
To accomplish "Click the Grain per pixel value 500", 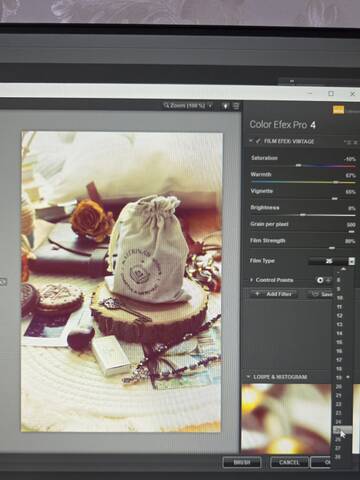I will tap(351, 225).
